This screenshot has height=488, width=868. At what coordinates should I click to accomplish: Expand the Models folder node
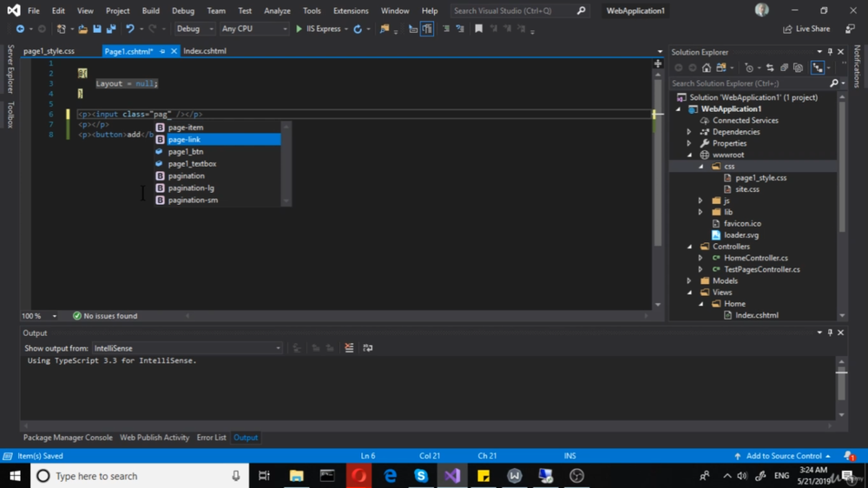coord(689,280)
